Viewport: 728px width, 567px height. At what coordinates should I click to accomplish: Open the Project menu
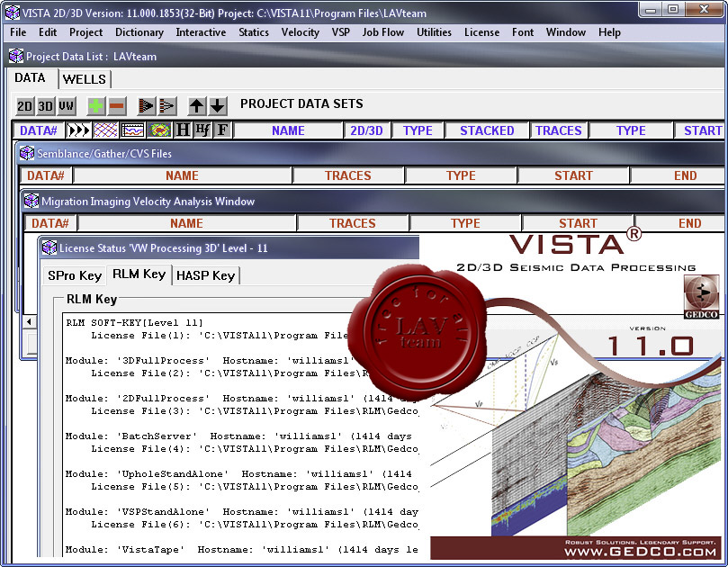click(85, 32)
